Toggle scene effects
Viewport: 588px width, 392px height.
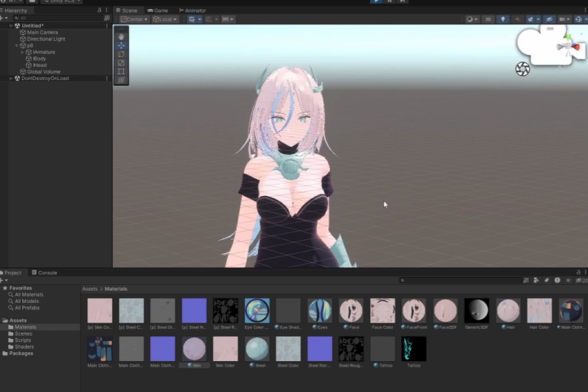(x=530, y=19)
